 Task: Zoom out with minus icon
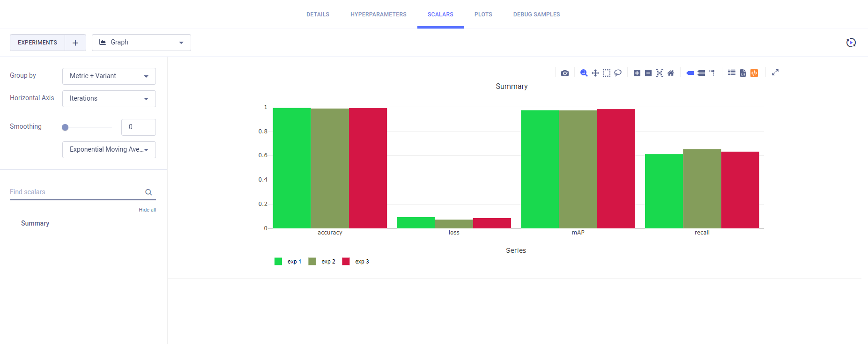[648, 73]
